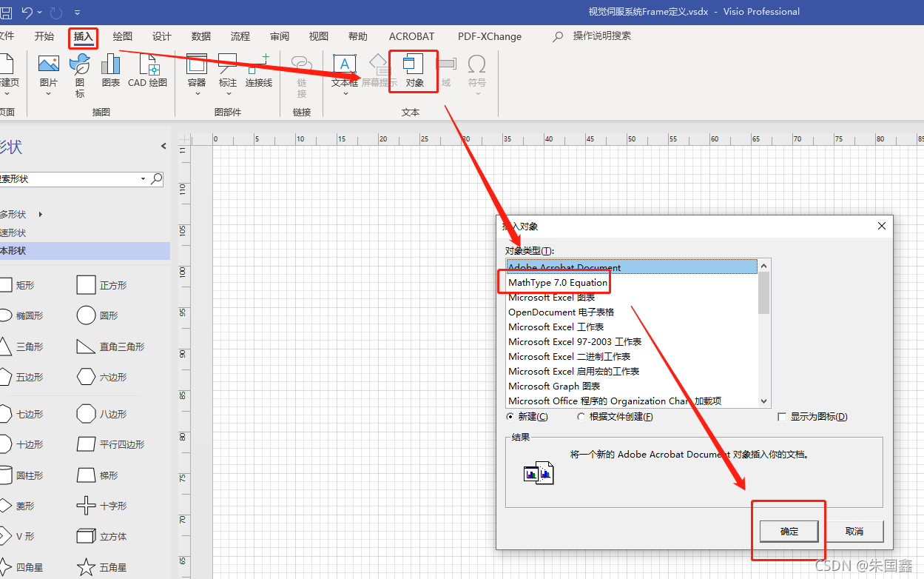The height and width of the screenshot is (579, 924).
Task: Choose the 新建 radio button
Action: (x=510, y=417)
